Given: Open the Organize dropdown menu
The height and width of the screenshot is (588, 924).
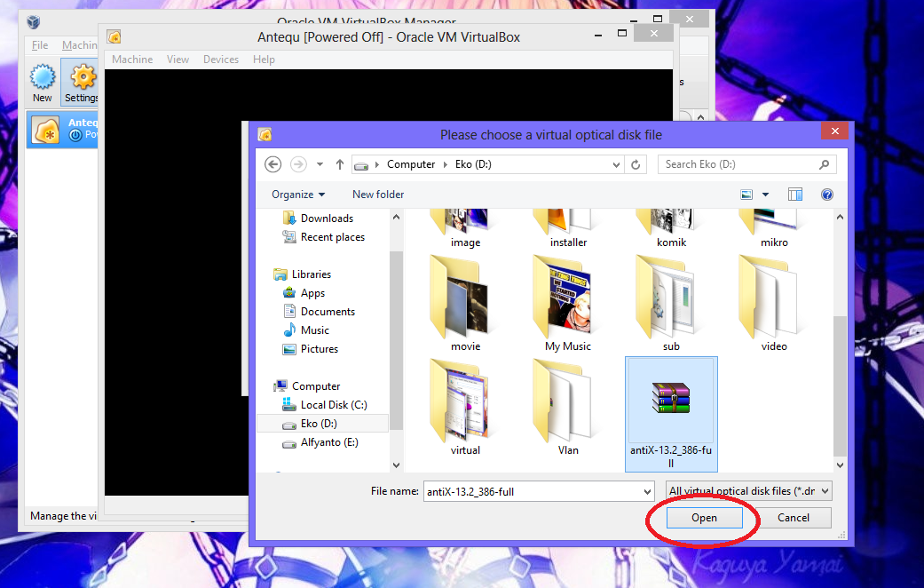Looking at the screenshot, I should point(298,195).
